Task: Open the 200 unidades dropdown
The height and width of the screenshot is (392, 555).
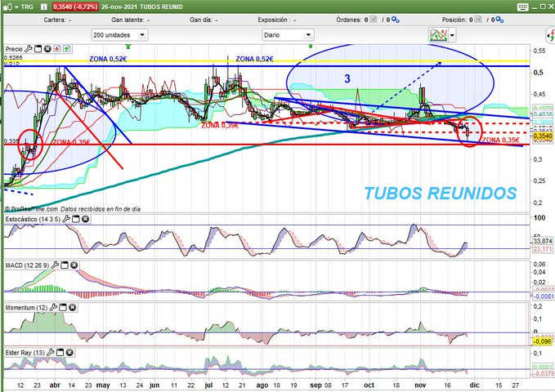Action: point(119,35)
